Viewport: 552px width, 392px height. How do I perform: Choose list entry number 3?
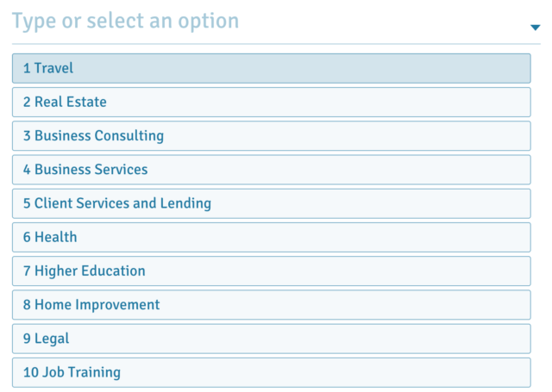(x=271, y=136)
